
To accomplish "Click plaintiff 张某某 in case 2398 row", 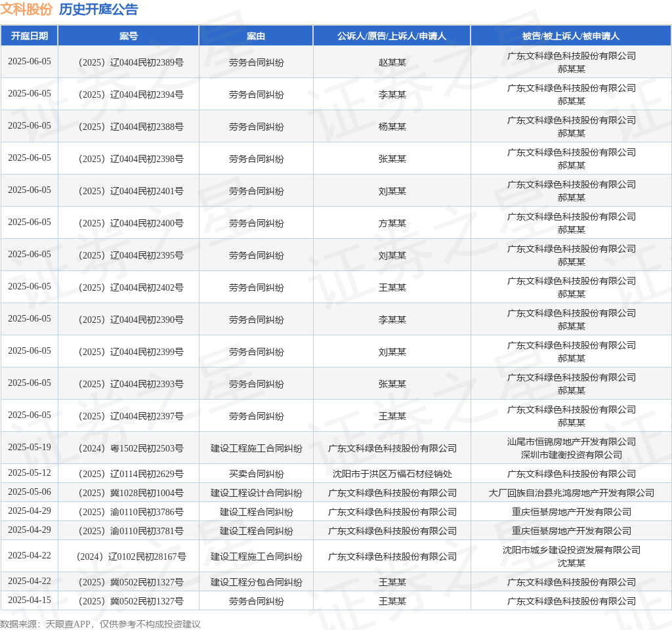I will [x=392, y=159].
